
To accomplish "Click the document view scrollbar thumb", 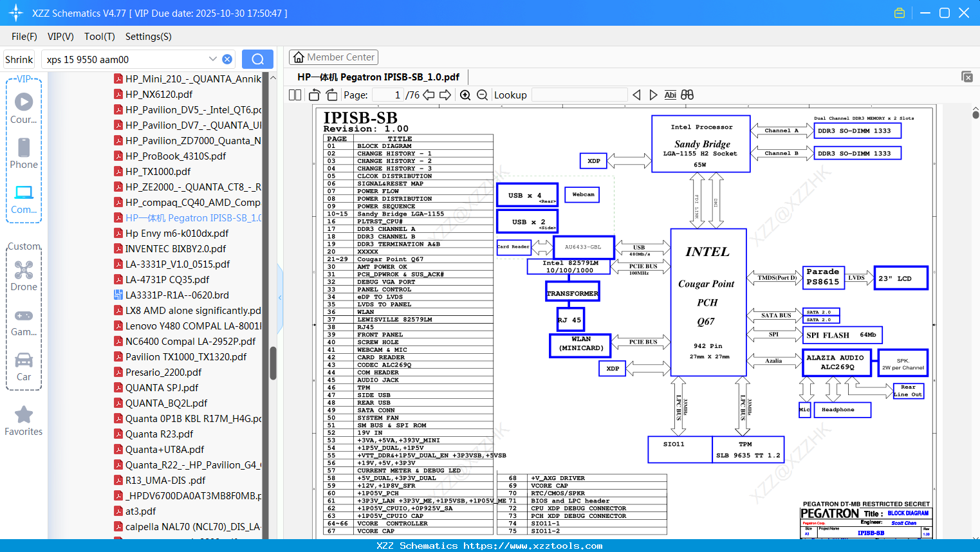I will pyautogui.click(x=975, y=114).
